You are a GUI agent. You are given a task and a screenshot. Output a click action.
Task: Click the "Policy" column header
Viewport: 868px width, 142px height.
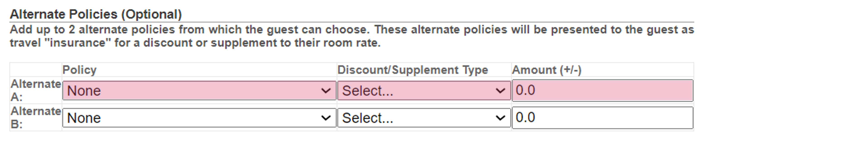pos(80,70)
